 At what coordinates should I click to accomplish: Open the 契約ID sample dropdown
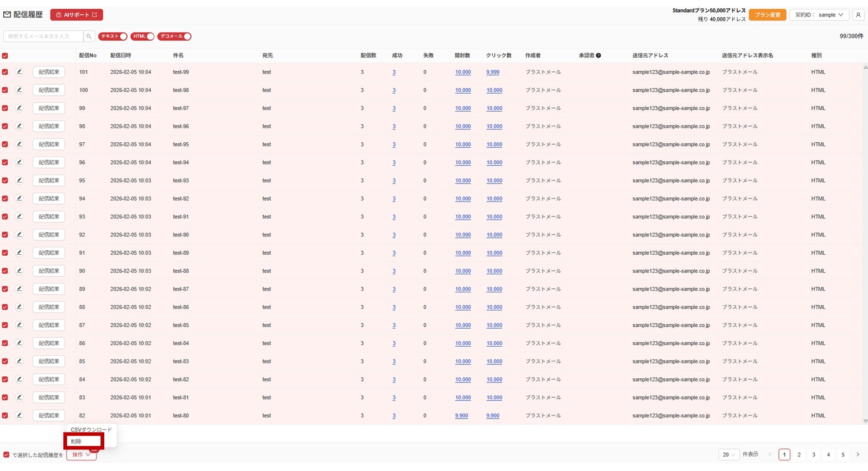coord(819,15)
